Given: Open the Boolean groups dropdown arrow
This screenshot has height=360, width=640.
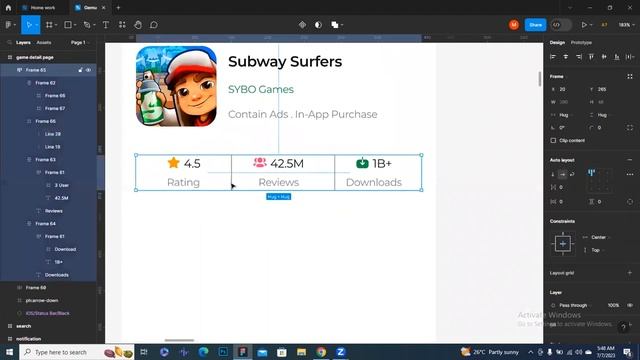Looking at the screenshot, I should click(342, 25).
